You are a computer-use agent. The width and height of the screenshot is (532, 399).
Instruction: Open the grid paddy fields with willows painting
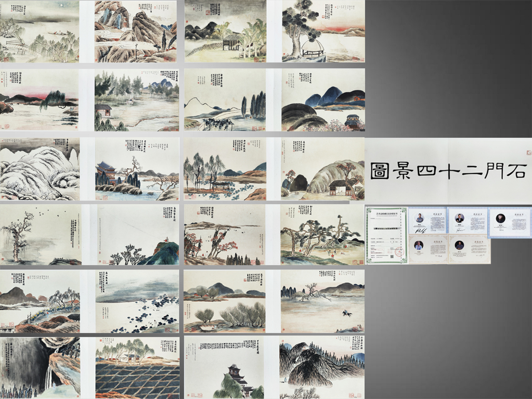pyautogui.click(x=138, y=368)
